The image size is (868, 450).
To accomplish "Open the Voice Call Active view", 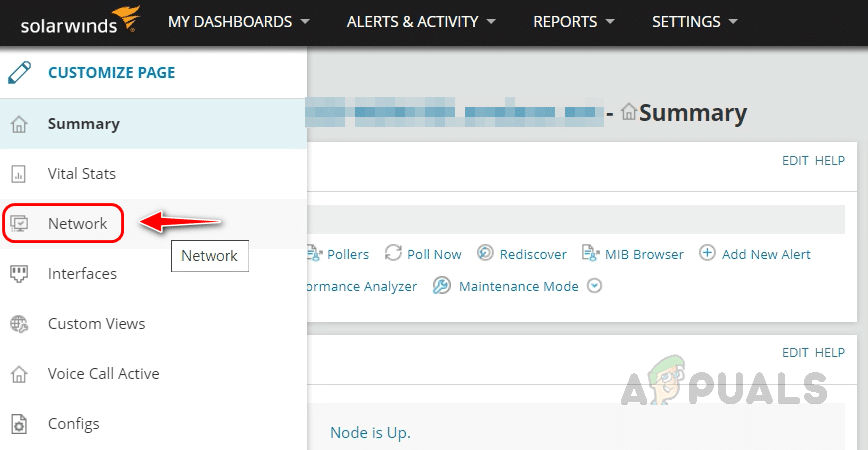I will (x=153, y=374).
